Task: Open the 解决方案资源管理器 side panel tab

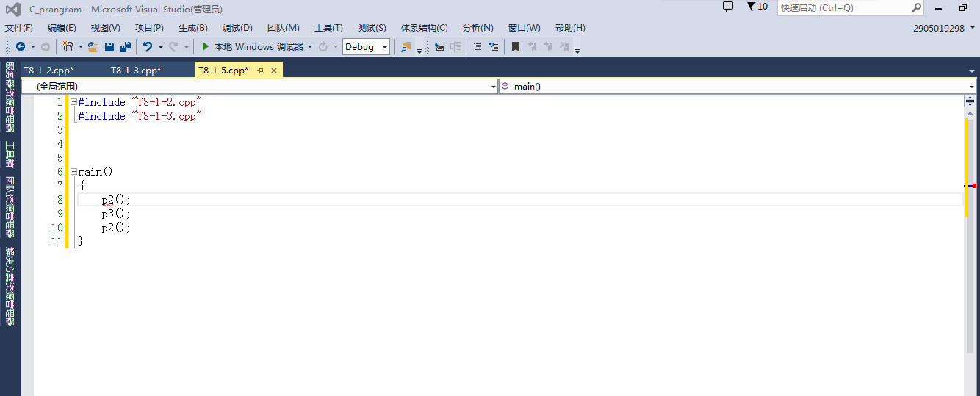Action: (x=10, y=287)
